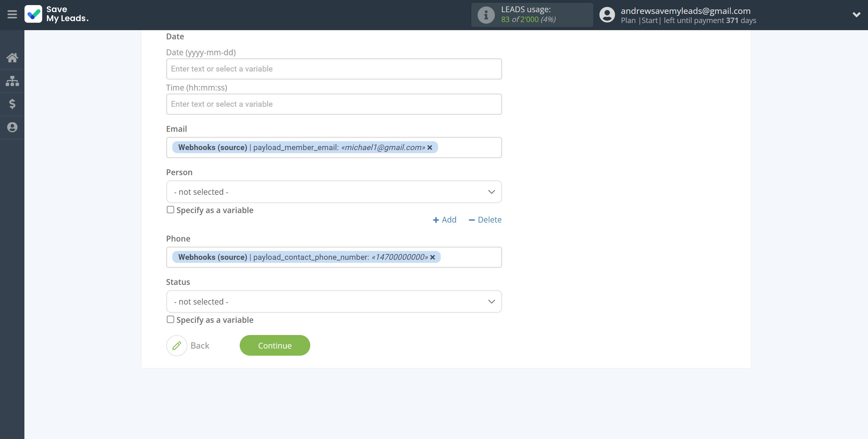
Task: Click the Save My Leads logo
Action: click(x=57, y=14)
